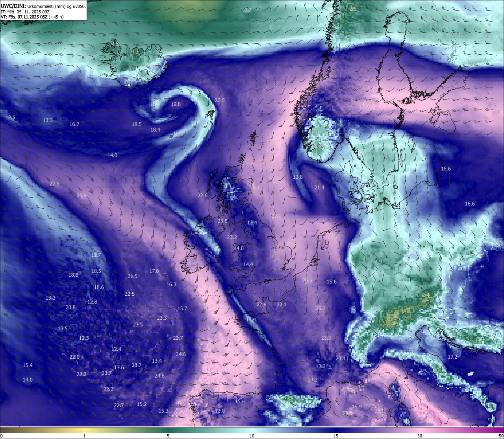Click the 19.9 value label
Image resolution: width=504 pixels, height=439 pixels.
coord(357,407)
